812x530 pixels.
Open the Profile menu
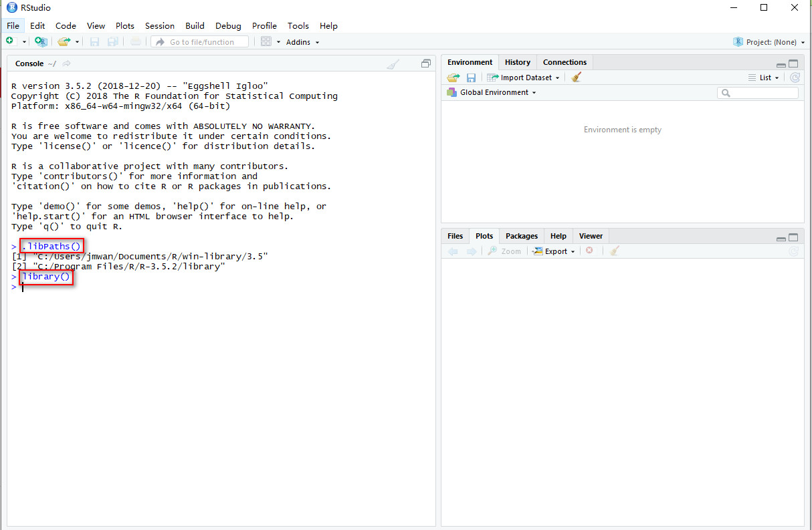click(x=264, y=25)
